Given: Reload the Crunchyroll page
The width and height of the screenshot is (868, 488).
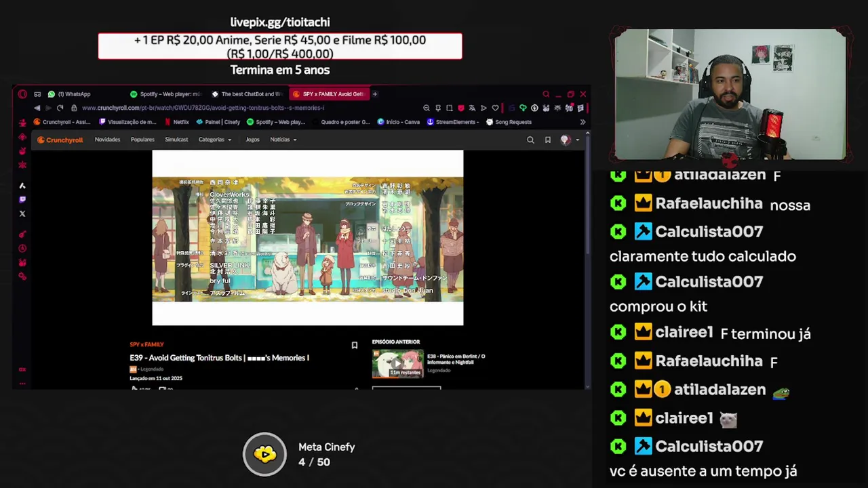Looking at the screenshot, I should pos(60,108).
